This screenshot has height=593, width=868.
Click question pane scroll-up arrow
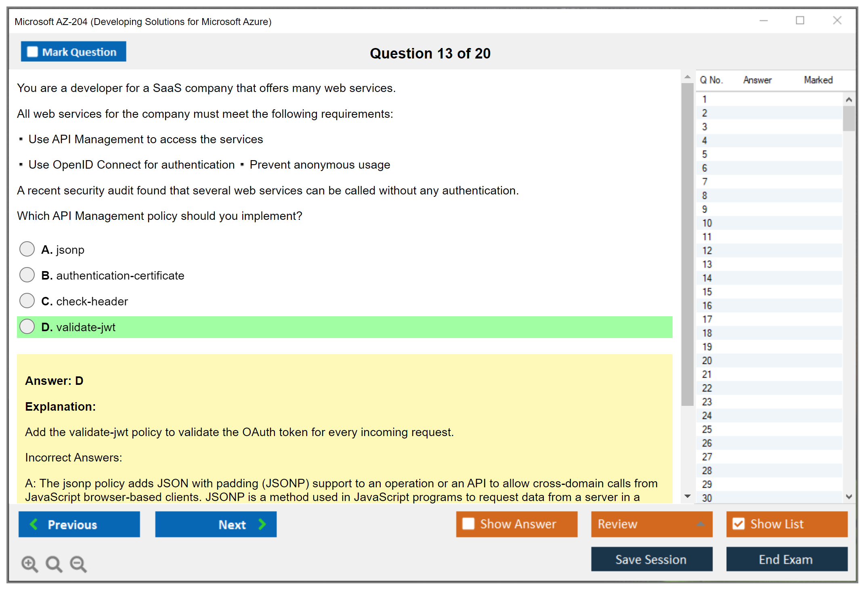[688, 77]
